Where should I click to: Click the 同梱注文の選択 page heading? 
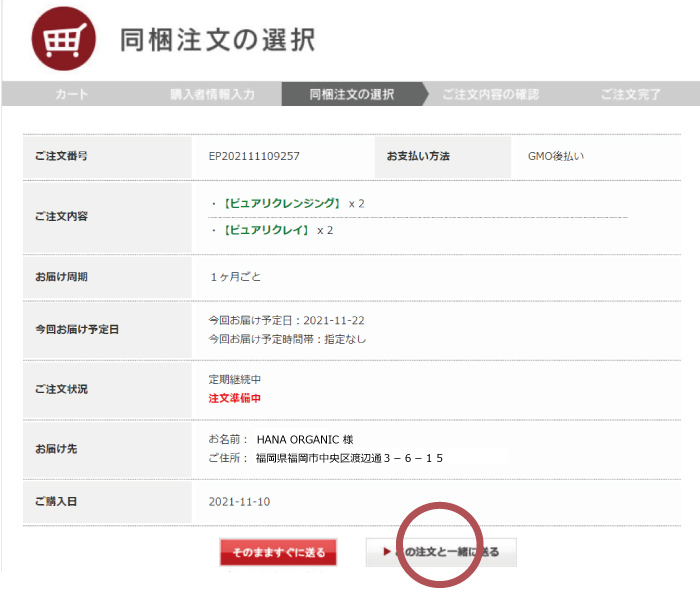pyautogui.click(x=217, y=40)
